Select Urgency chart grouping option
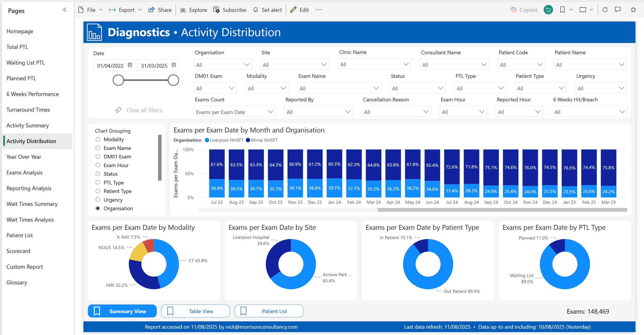644x335 pixels. (98, 200)
